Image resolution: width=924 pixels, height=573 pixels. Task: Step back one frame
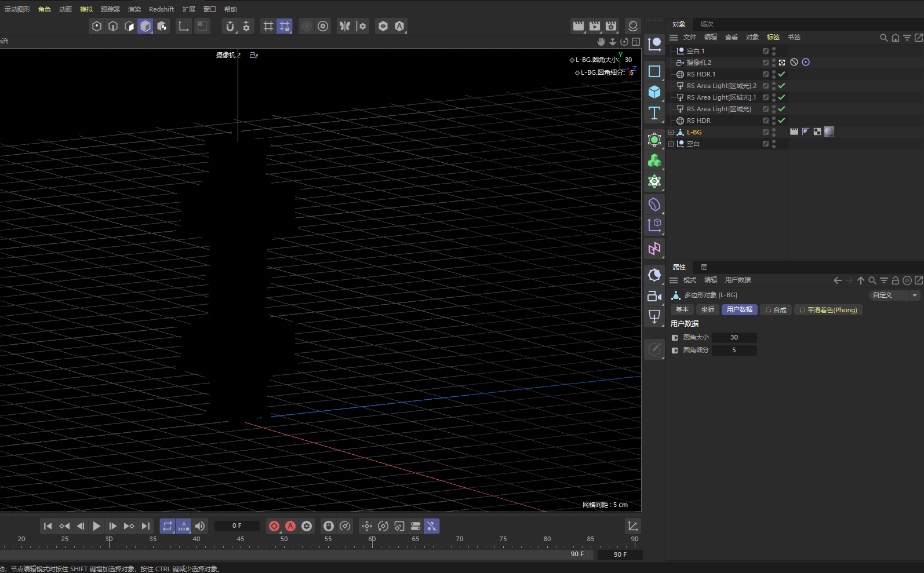pyautogui.click(x=81, y=526)
